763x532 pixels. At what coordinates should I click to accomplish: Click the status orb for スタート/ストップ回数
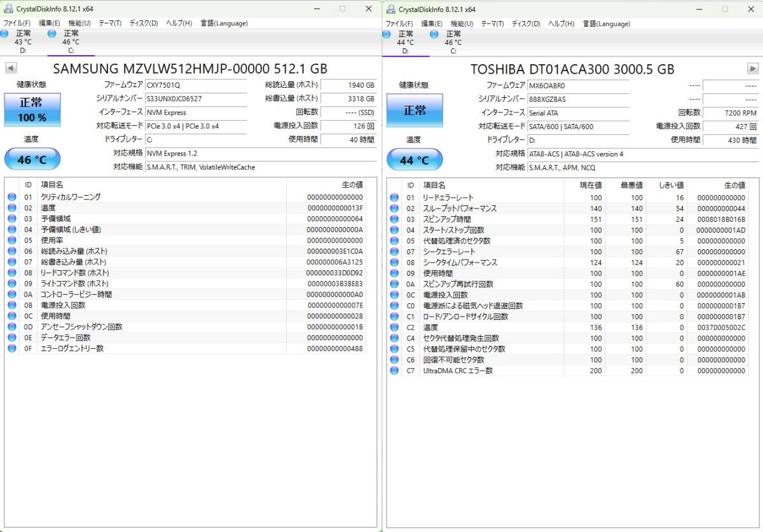(394, 230)
